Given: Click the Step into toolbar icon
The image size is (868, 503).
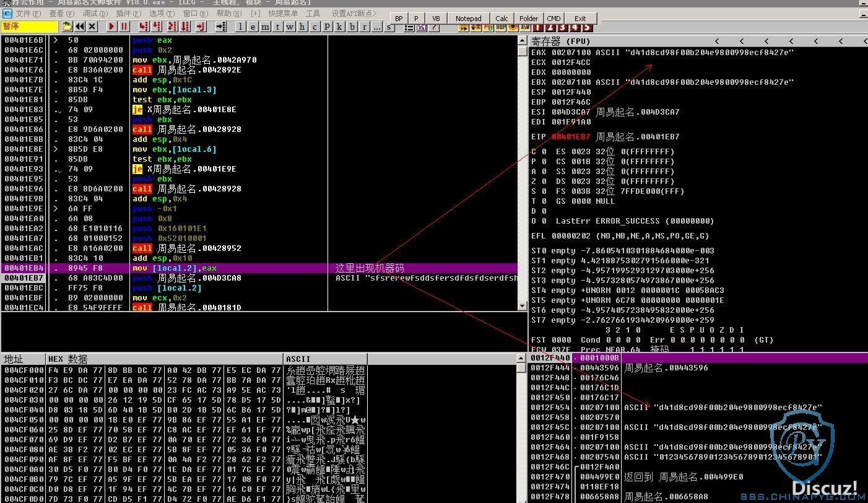Looking at the screenshot, I should pyautogui.click(x=144, y=27).
